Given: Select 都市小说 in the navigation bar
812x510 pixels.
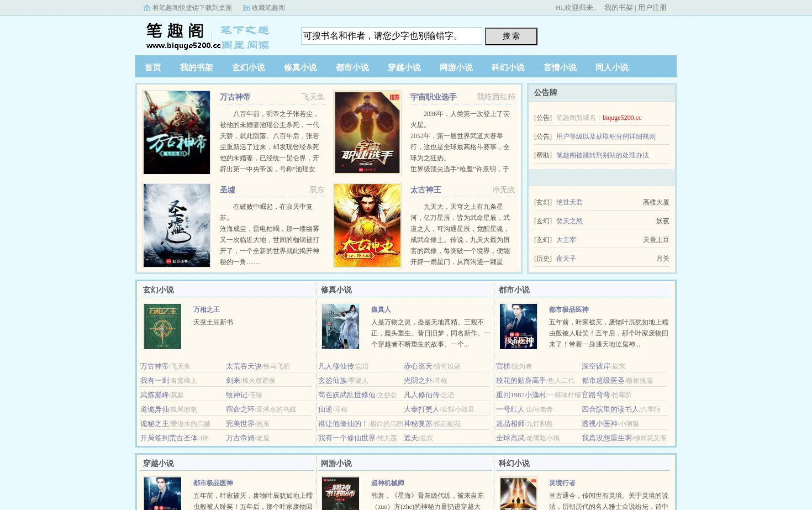Looking at the screenshot, I should (x=352, y=67).
